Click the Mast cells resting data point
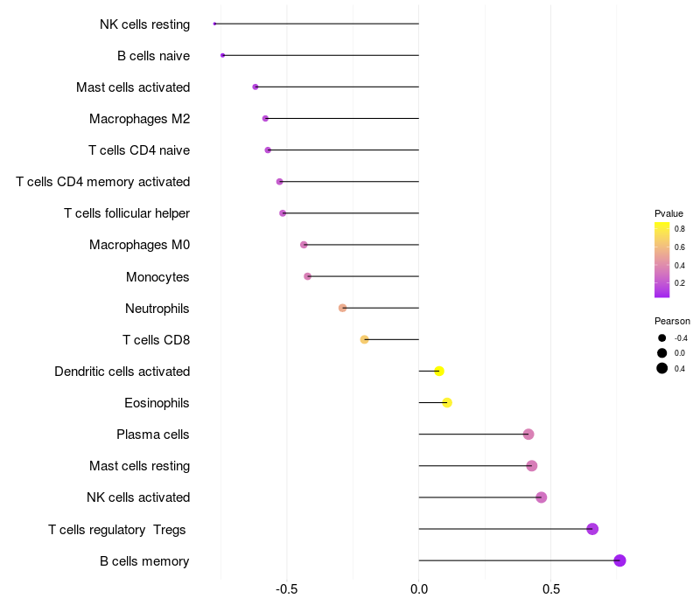The image size is (700, 612). (x=531, y=466)
